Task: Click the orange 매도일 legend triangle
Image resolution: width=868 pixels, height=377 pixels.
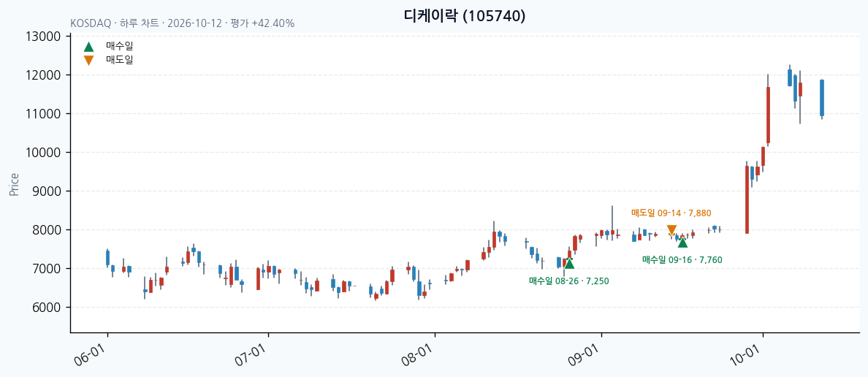Action: pyautogui.click(x=88, y=61)
